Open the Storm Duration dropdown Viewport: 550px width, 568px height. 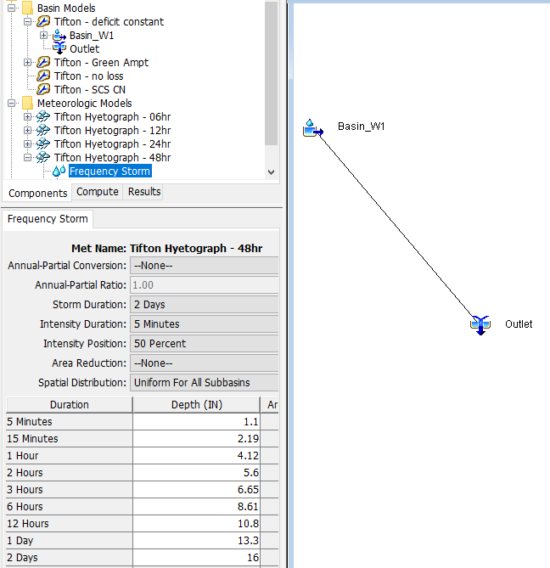[x=204, y=304]
